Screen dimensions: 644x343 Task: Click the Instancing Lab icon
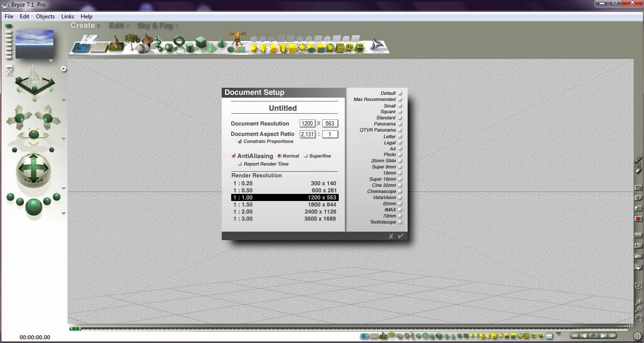377,44
